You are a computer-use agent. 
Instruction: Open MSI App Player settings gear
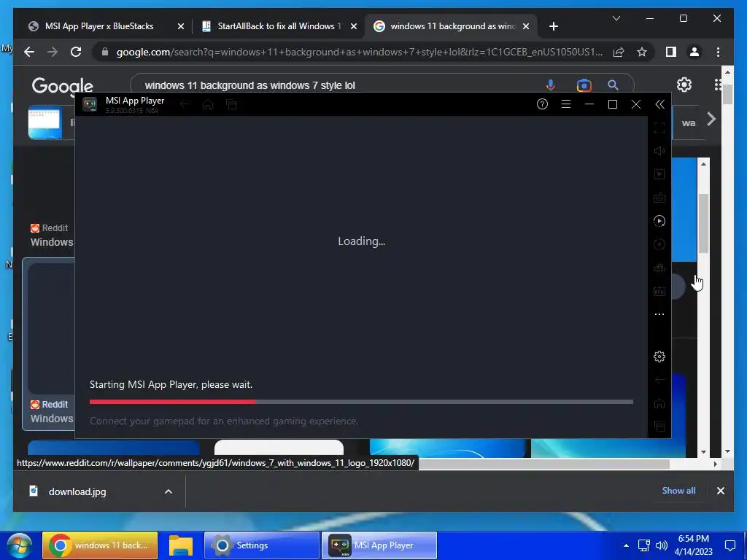pyautogui.click(x=659, y=357)
